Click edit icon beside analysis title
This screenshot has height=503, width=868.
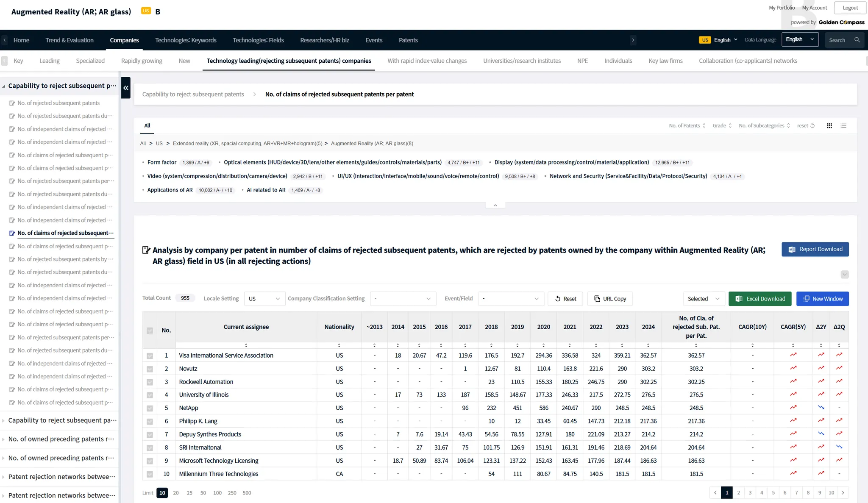tap(146, 250)
